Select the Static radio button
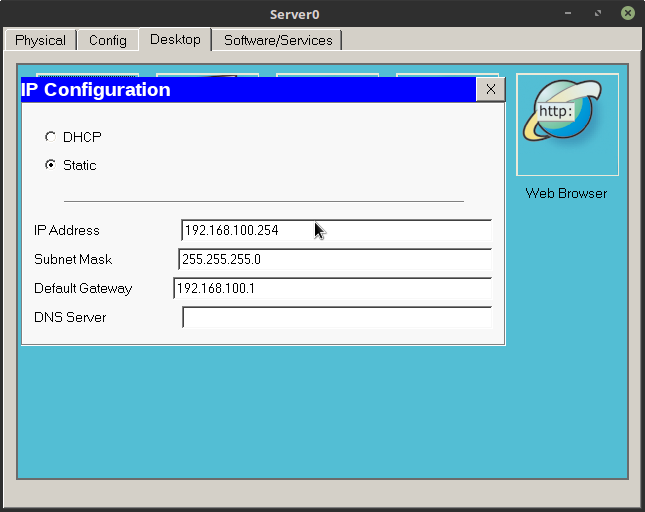645x512 pixels. (x=50, y=165)
